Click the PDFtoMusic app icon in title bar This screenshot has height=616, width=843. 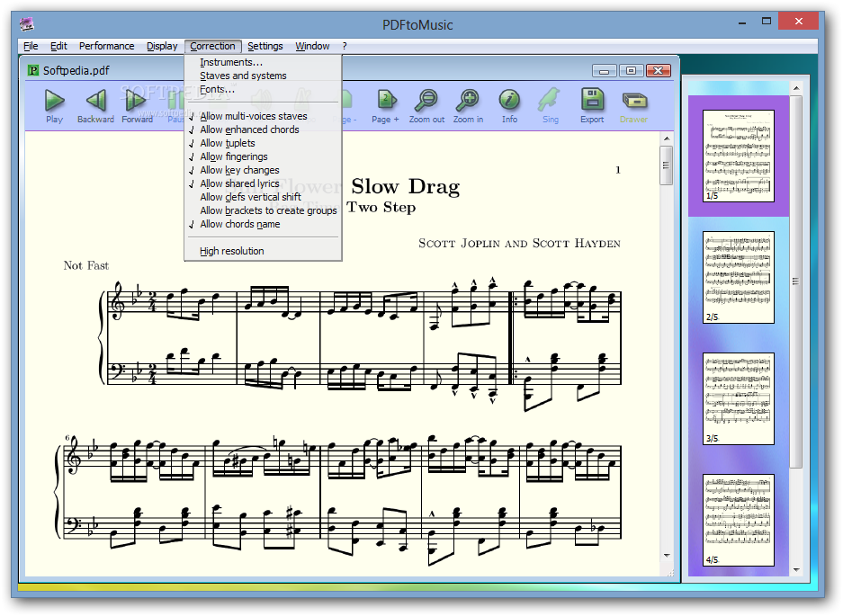point(27,23)
